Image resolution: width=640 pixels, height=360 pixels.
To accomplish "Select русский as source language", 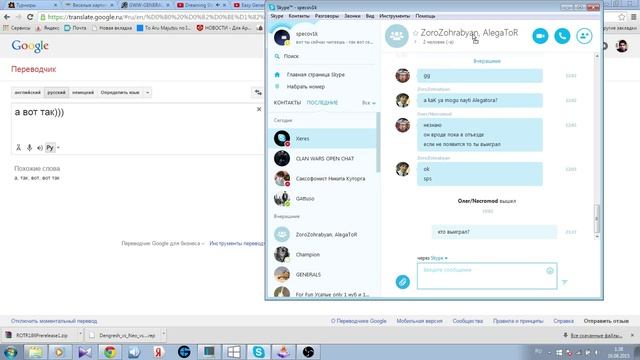I will tap(56, 93).
